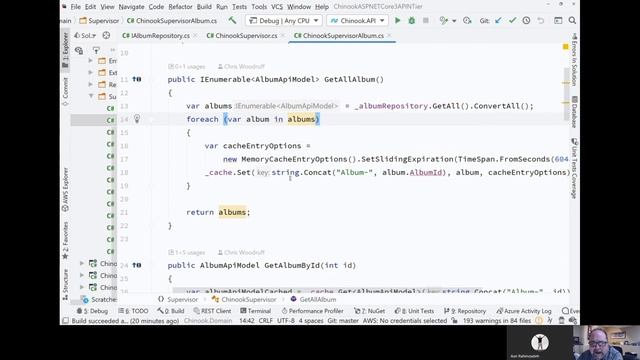
Task: Open Chinook.API run configuration dropdown
Action: pos(357,20)
